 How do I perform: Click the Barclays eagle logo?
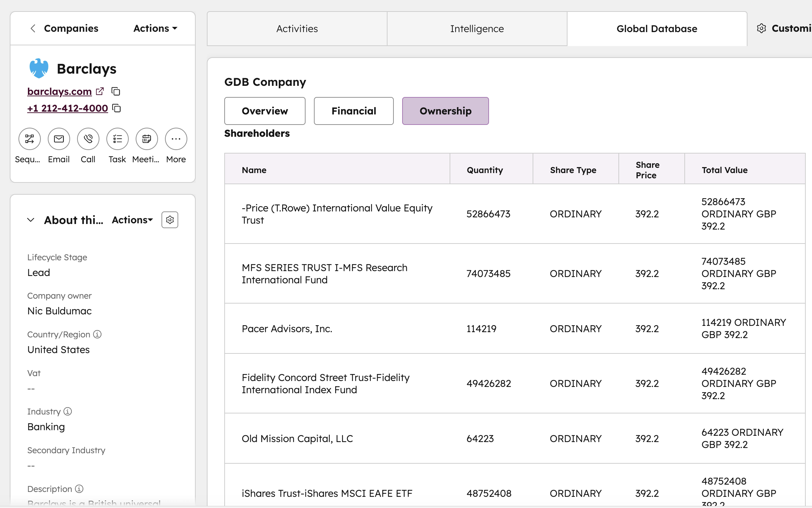tap(39, 68)
